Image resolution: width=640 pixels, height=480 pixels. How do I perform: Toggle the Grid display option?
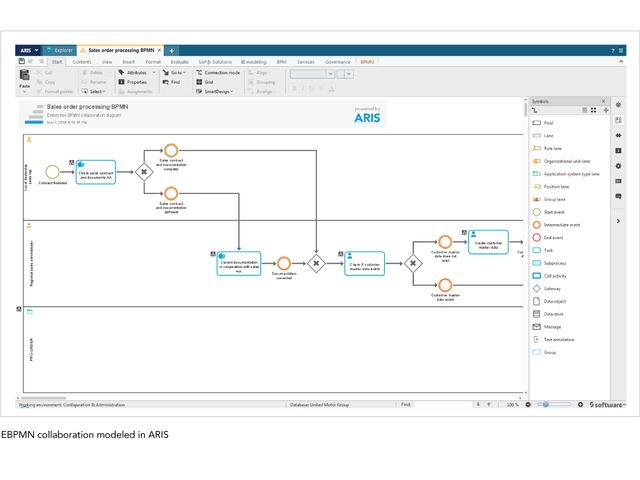pos(207,82)
